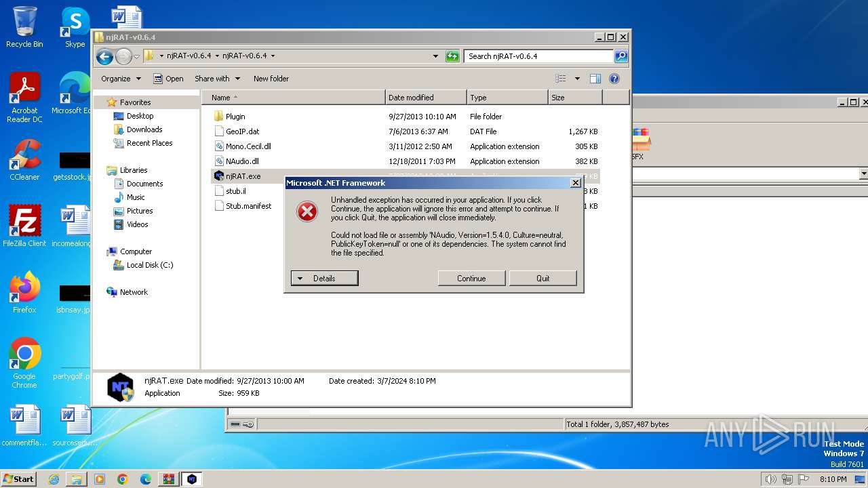The height and width of the screenshot is (488, 868).
Task: Toggle the preview pane icon
Action: click(x=595, y=79)
